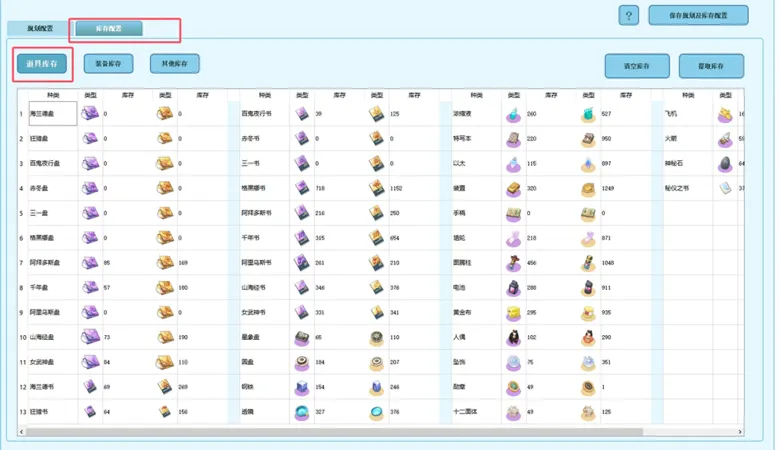Click the 提取库存 button
The width and height of the screenshot is (780, 450).
[x=711, y=66]
